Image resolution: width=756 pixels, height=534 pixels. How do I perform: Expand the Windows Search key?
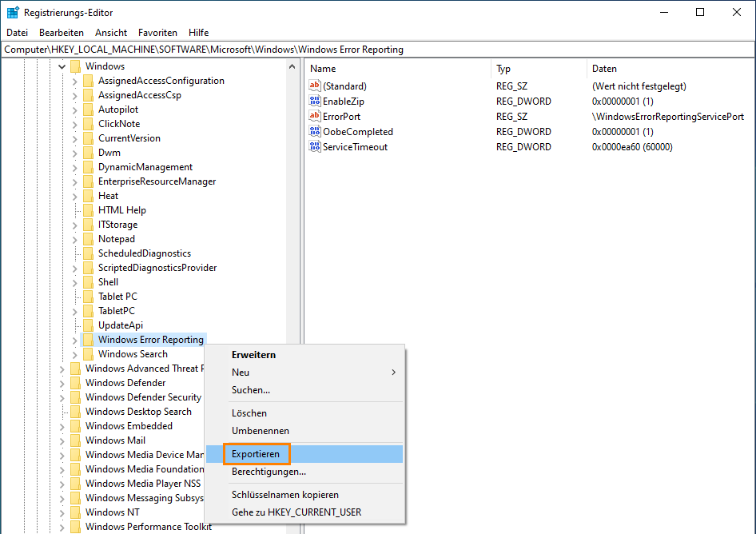pos(75,353)
